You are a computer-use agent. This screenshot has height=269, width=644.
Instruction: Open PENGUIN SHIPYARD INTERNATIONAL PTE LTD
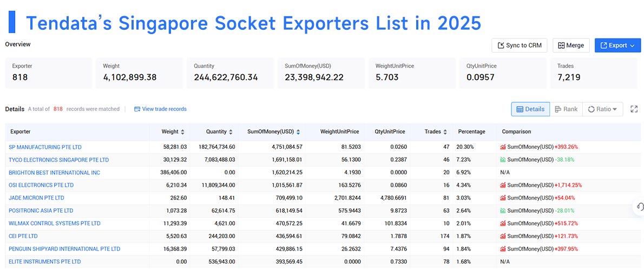click(64, 249)
